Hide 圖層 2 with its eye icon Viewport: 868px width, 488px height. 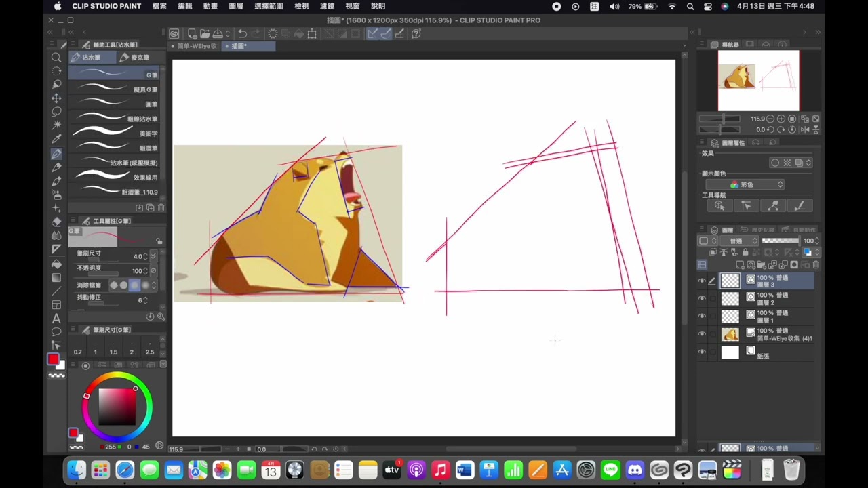(702, 299)
